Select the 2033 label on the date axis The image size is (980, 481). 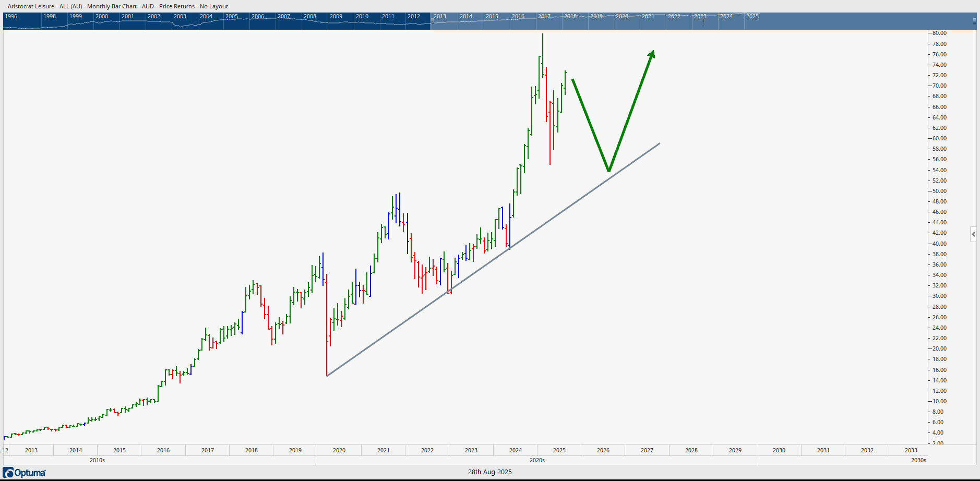[911, 450]
